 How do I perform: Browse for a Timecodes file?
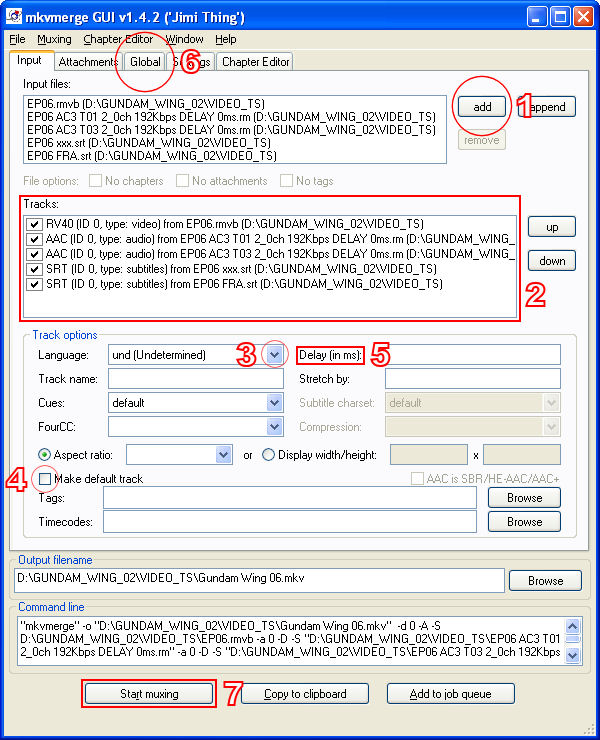click(x=524, y=522)
